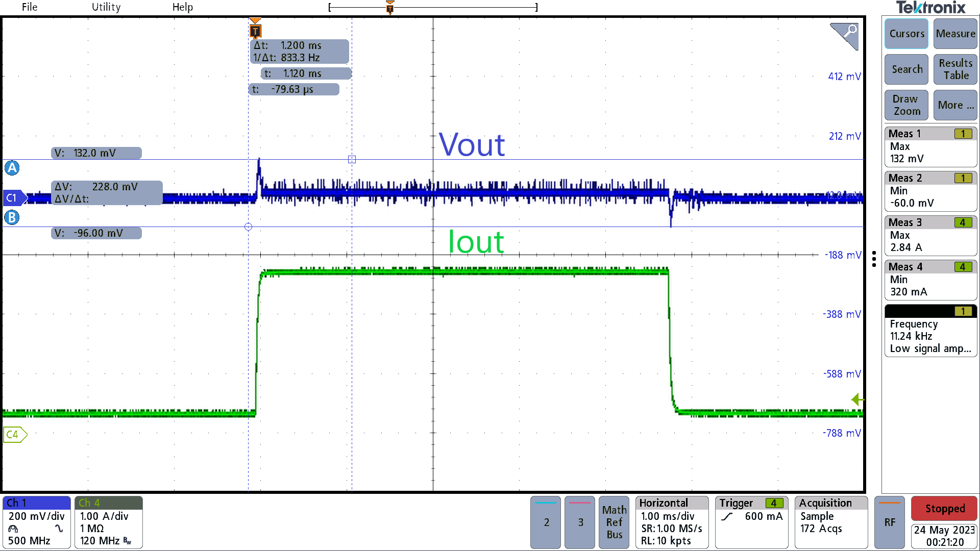Activate channel 3
This screenshot has height=551, width=980.
(x=579, y=522)
